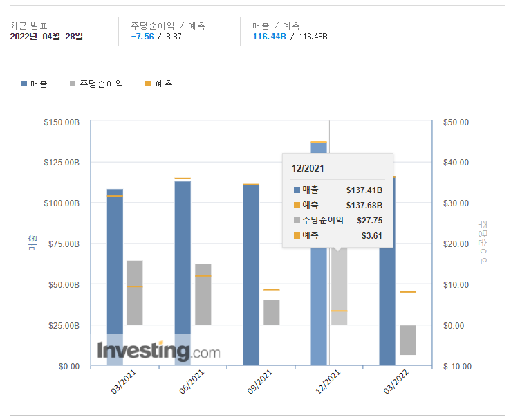Click the 09/2021 orange EPS forecast marker
The width and height of the screenshot is (511, 420).
point(272,289)
